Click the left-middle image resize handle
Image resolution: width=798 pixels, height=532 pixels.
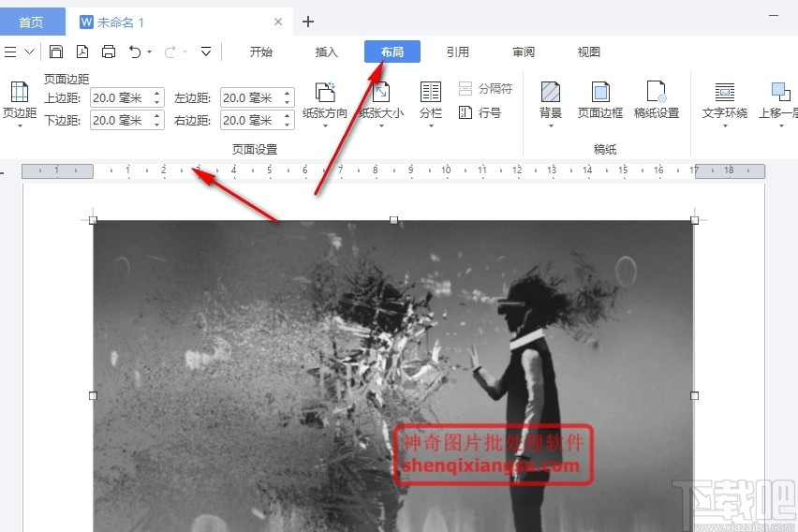click(x=93, y=395)
